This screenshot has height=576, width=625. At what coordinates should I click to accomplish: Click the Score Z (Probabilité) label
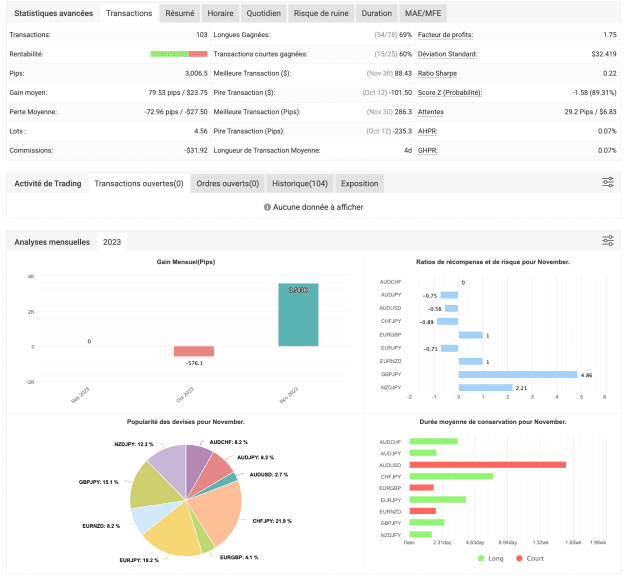point(450,92)
